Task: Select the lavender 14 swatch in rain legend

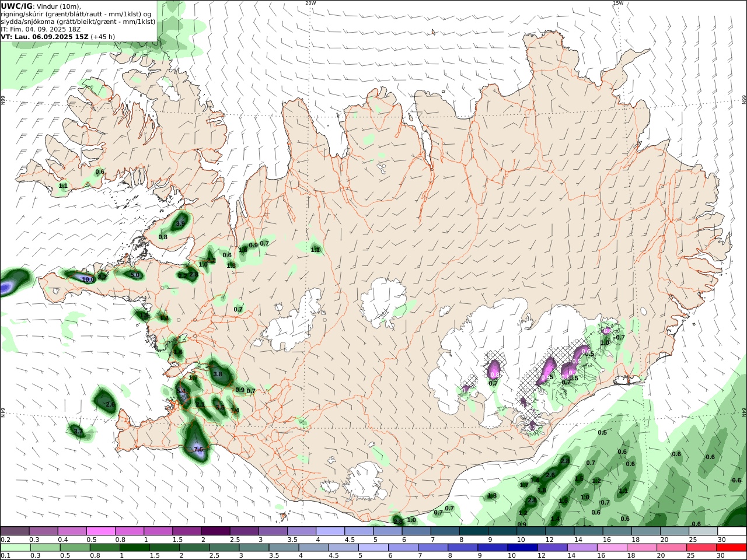Action: (x=581, y=548)
